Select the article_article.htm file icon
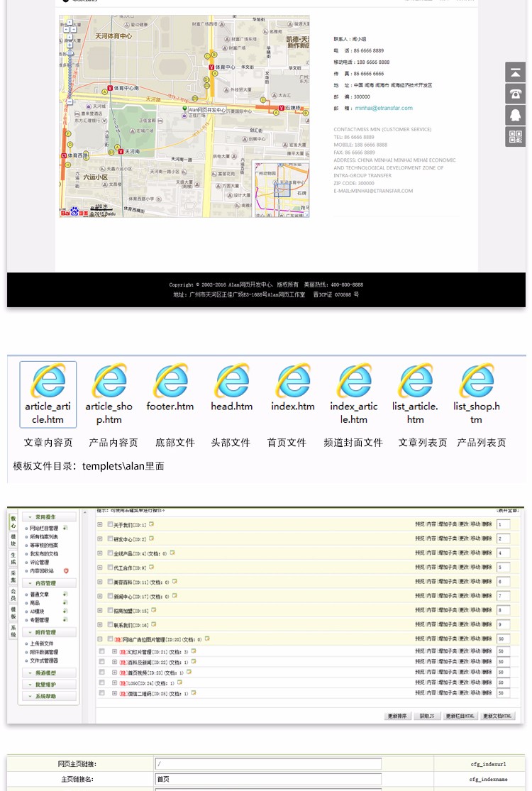Screen dimensions: 532x791 point(48,380)
